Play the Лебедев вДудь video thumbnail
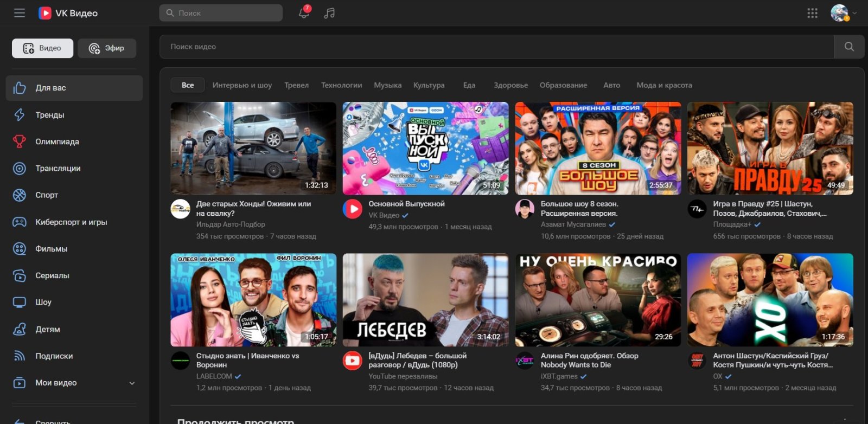 coord(425,300)
